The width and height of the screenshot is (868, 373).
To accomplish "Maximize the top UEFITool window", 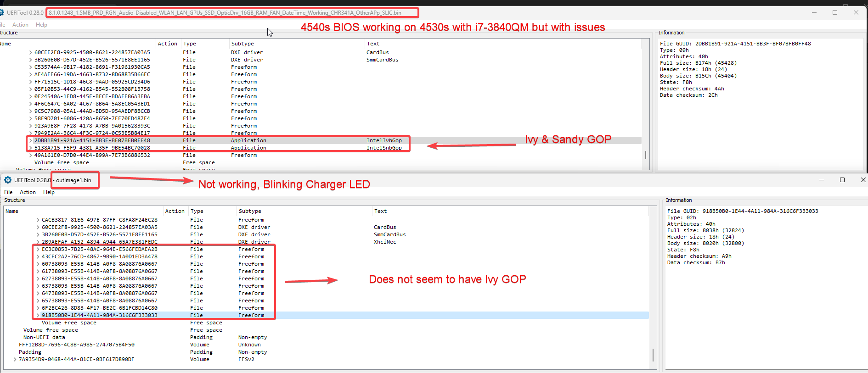I will (x=835, y=12).
